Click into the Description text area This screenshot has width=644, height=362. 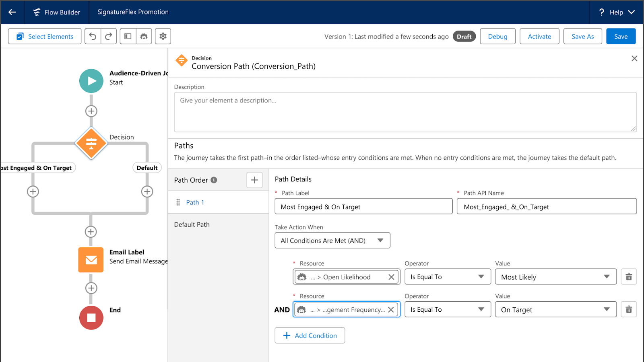(x=405, y=112)
